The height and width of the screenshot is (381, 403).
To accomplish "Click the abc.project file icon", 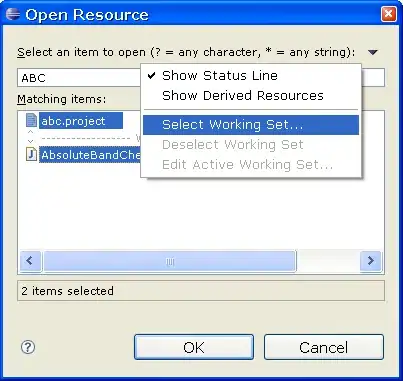I will coord(31,120).
